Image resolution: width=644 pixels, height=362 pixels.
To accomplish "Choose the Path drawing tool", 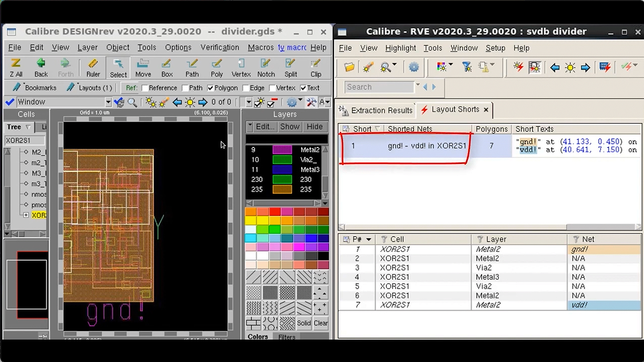I will (x=192, y=67).
